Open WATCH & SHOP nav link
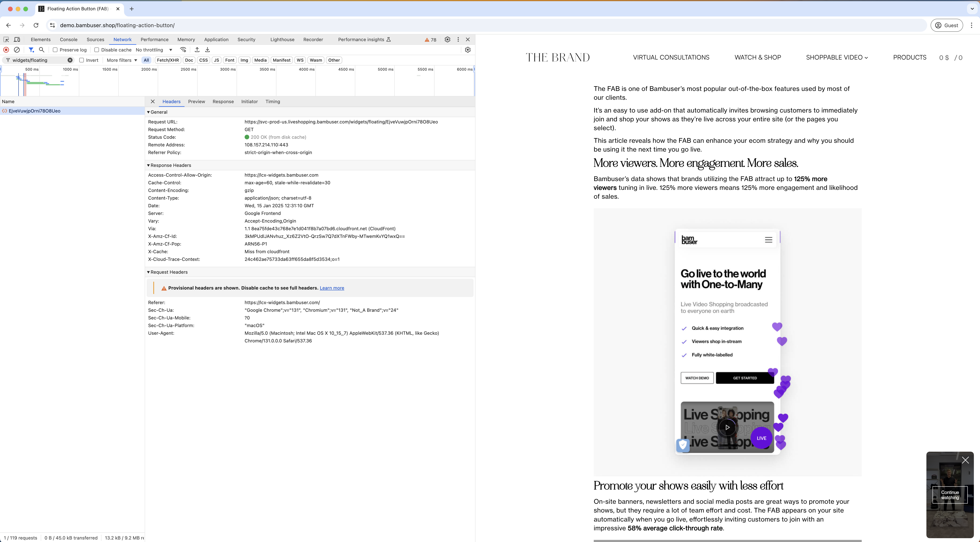 point(758,57)
